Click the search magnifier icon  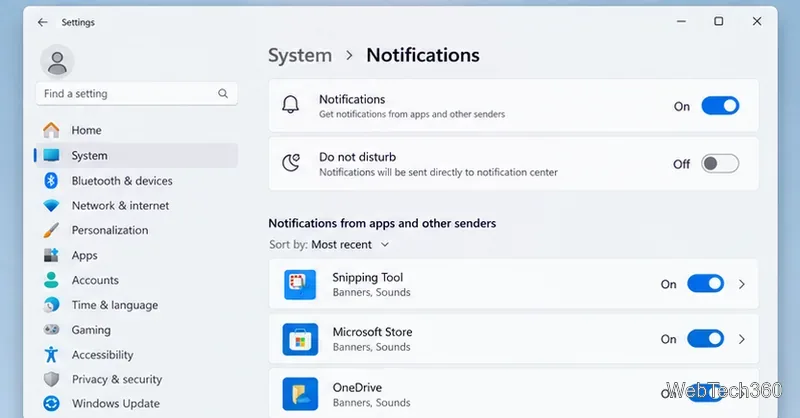tap(223, 93)
